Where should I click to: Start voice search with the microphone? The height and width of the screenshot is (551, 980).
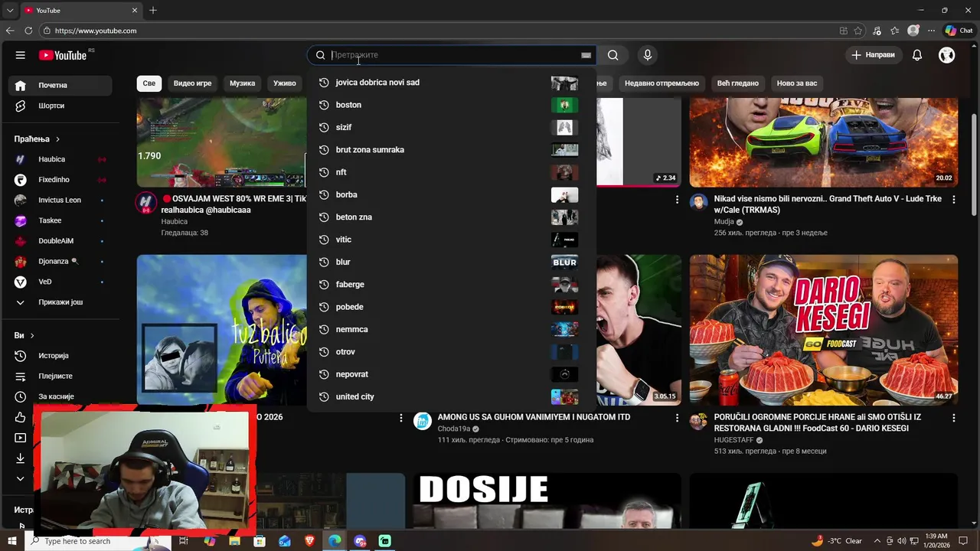tap(648, 55)
